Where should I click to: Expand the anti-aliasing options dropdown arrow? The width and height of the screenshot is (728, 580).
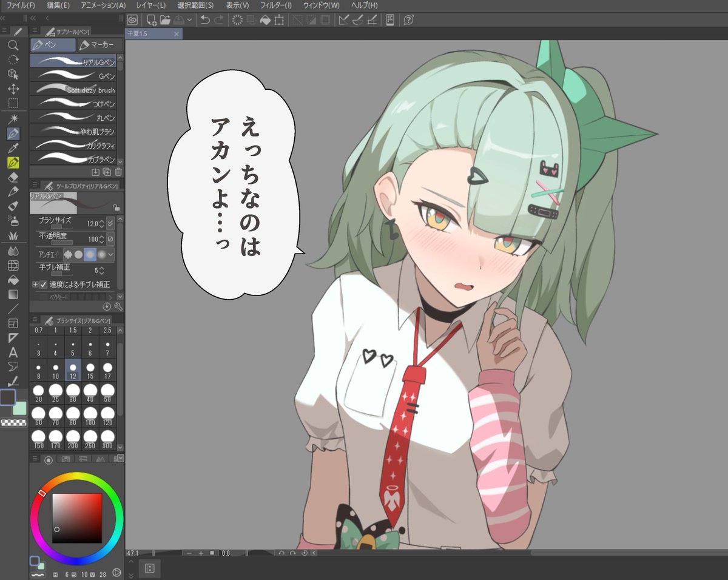111,254
